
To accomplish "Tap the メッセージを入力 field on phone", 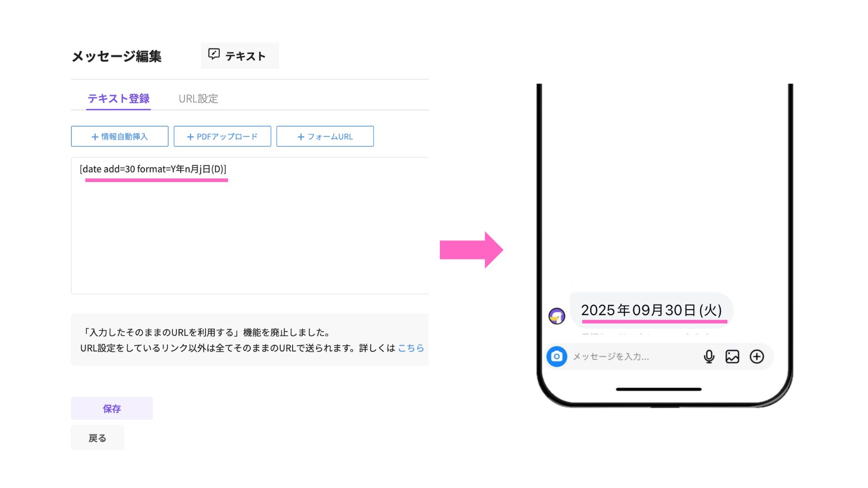I will [633, 357].
